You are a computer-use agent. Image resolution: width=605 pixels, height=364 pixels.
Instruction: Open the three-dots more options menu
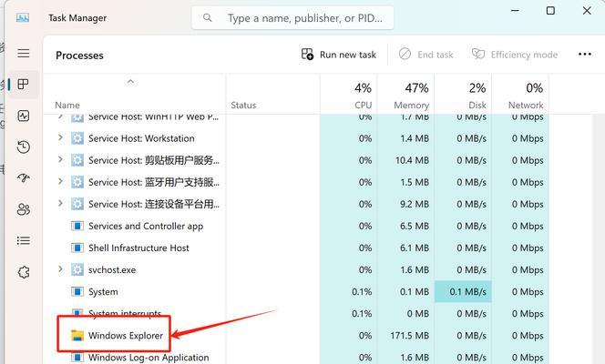585,54
